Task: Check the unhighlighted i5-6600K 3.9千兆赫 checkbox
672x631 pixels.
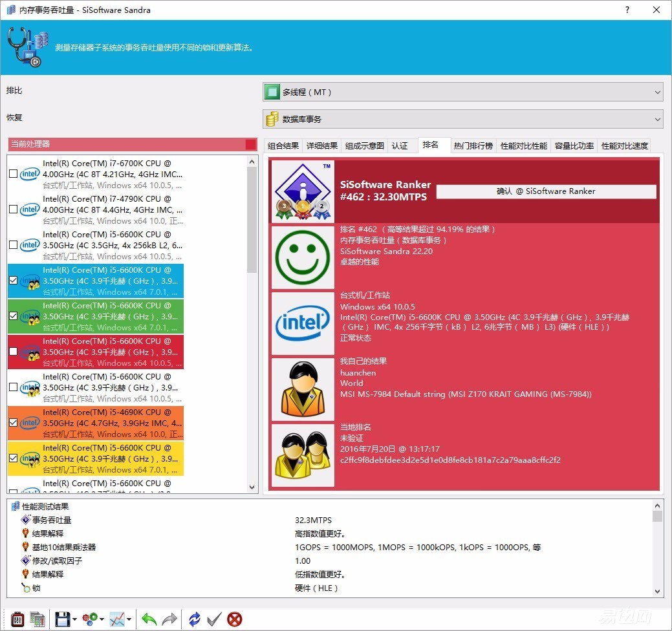Action: pyautogui.click(x=14, y=387)
